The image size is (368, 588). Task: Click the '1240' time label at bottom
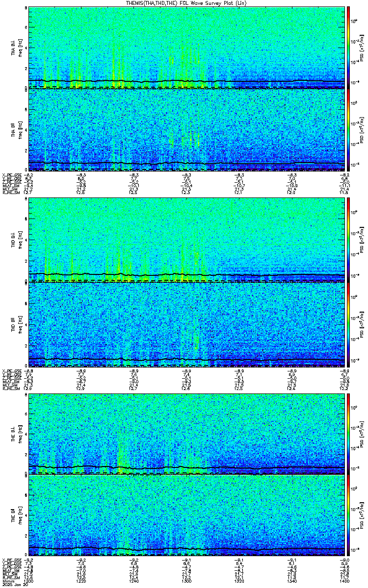(x=134, y=581)
